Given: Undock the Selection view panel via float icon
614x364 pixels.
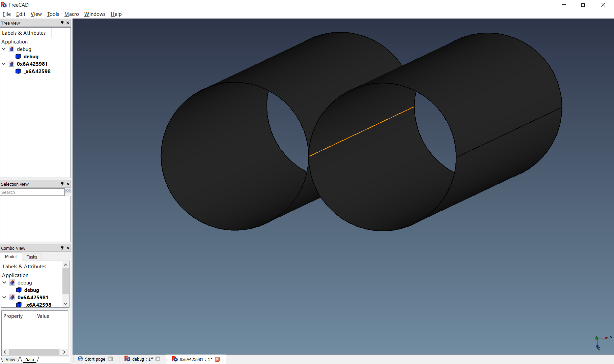Looking at the screenshot, I should (62, 184).
